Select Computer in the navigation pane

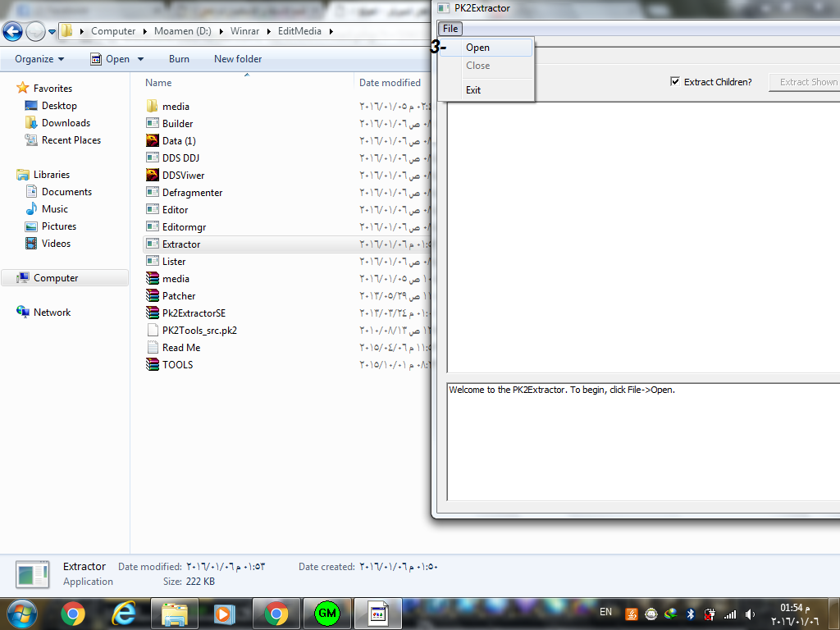click(x=65, y=277)
